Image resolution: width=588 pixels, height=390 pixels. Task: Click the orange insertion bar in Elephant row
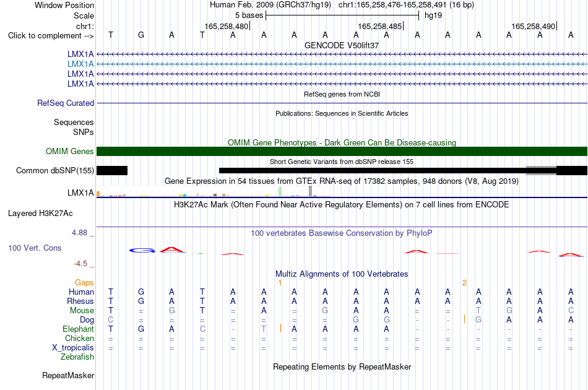point(280,329)
